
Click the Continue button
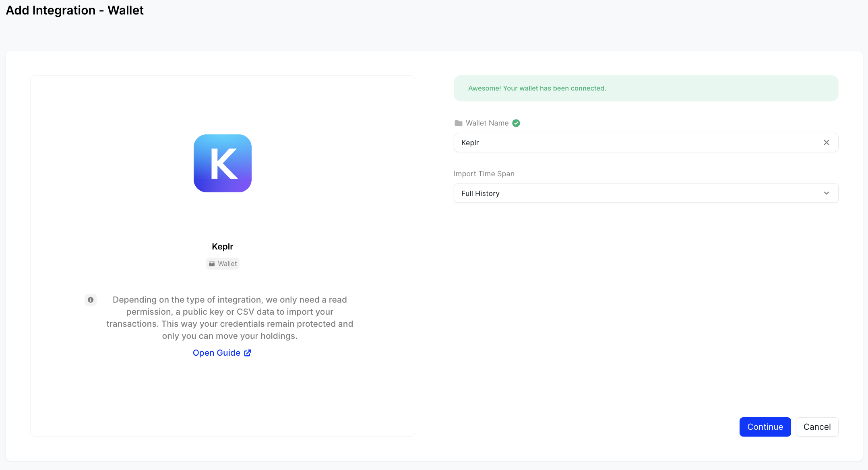(765, 427)
